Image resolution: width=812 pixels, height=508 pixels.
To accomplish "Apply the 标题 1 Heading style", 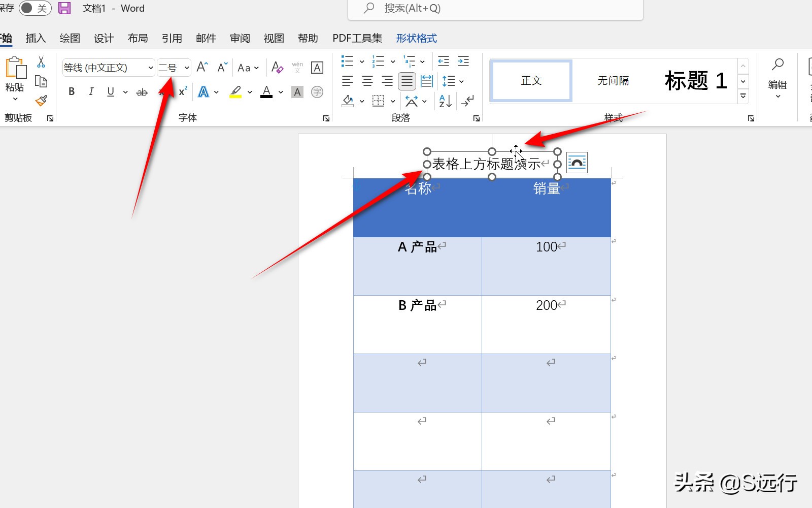I will coord(696,81).
